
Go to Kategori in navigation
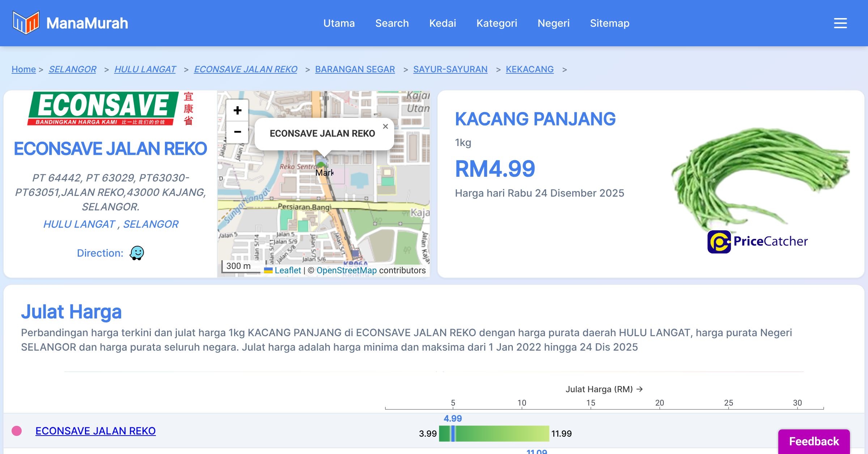[497, 23]
